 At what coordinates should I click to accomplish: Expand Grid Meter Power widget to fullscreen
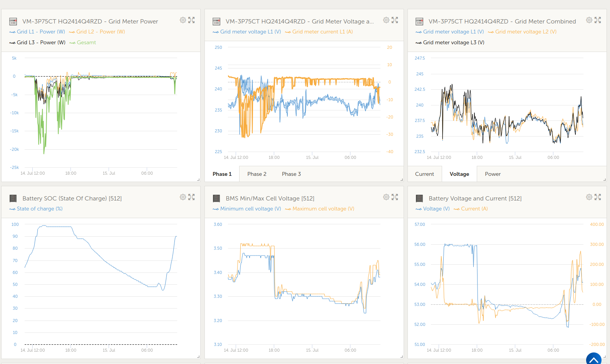point(191,20)
